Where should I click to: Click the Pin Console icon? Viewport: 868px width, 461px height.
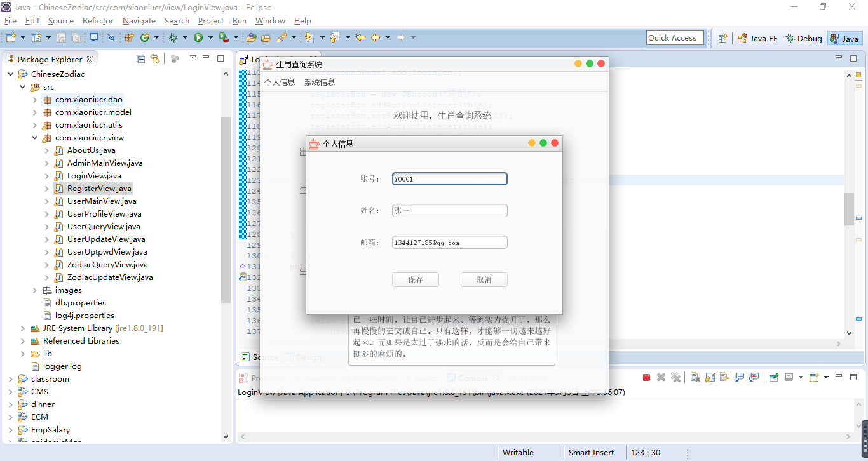click(773, 377)
